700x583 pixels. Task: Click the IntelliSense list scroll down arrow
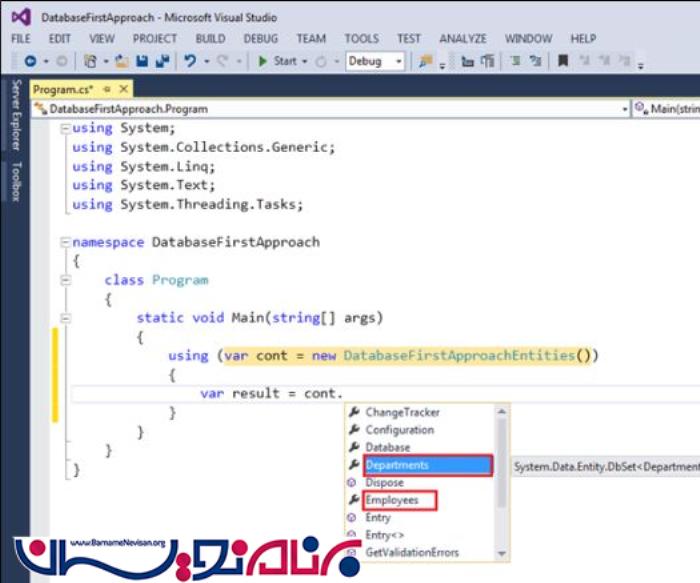pyautogui.click(x=503, y=553)
